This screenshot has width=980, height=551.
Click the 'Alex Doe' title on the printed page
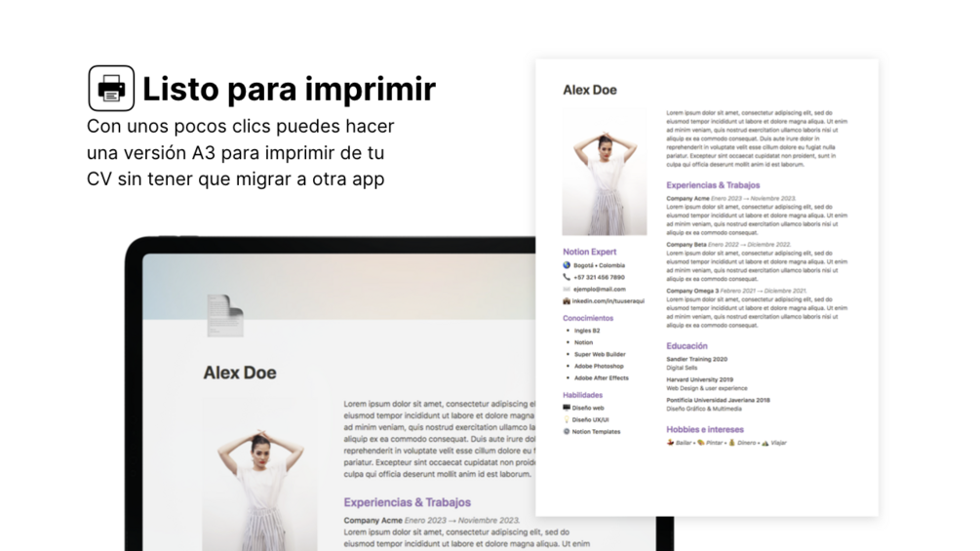589,90
